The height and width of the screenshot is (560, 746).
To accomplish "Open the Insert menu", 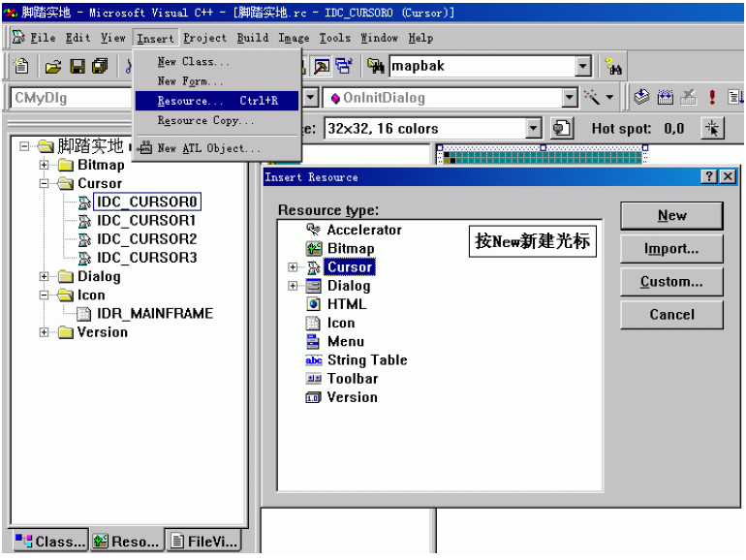I will click(x=155, y=39).
